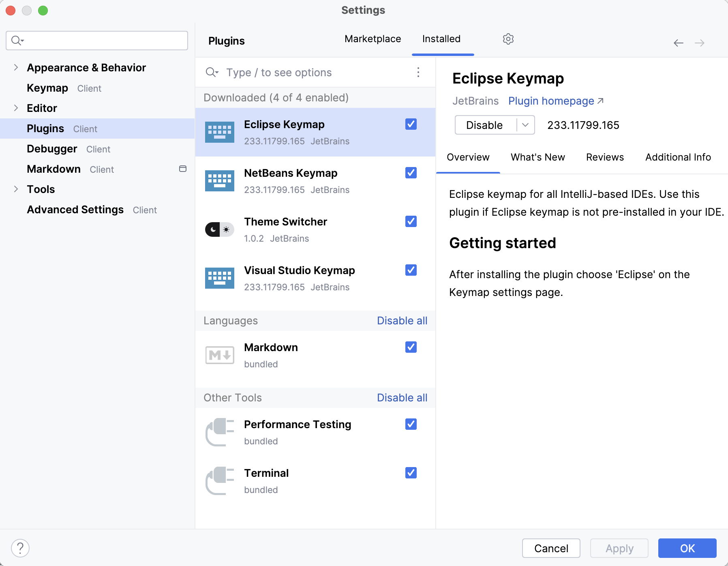728x566 pixels.
Task: Open the Disable button dropdown arrow
Action: [x=525, y=125]
